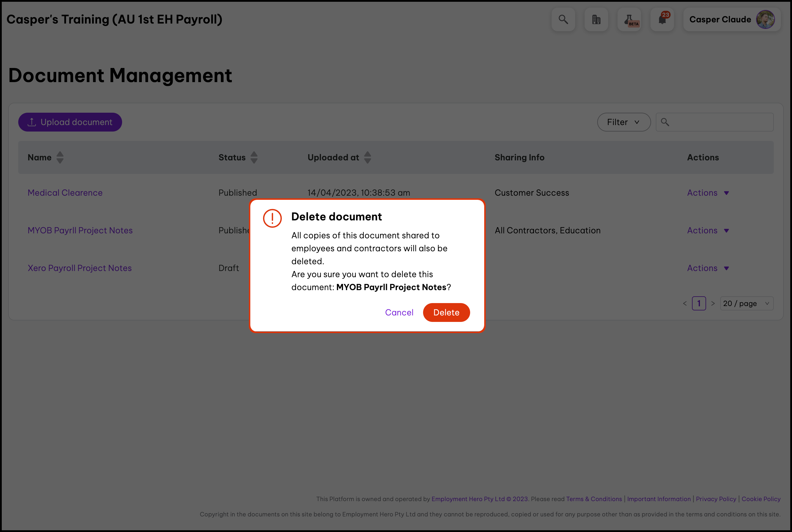Click the document search input field
Screen dimensions: 792x532
(719, 122)
